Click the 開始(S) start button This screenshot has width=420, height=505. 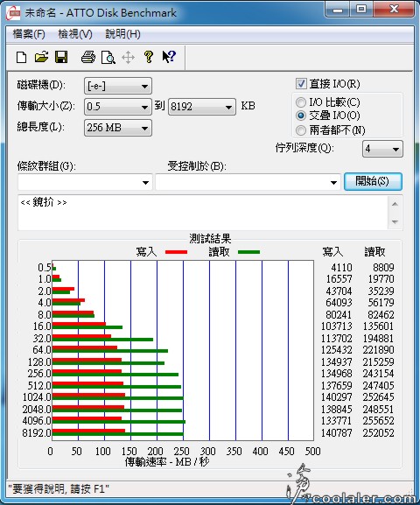(x=373, y=181)
